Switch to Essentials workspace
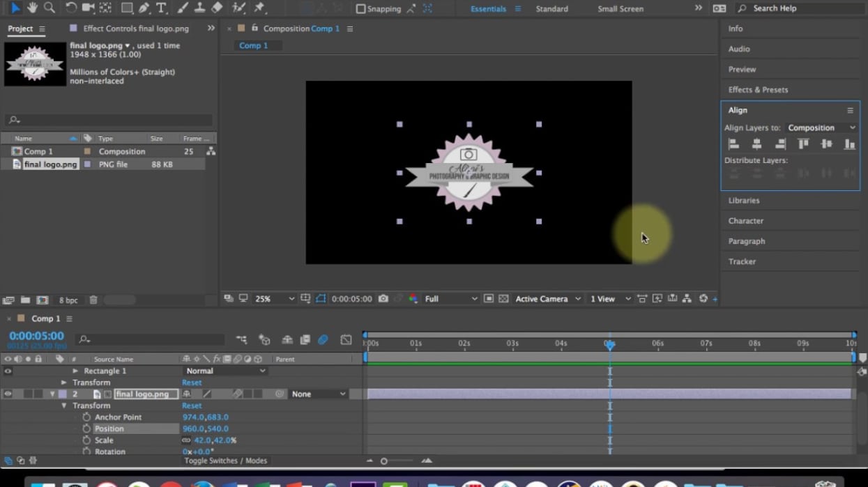The height and width of the screenshot is (487, 868). tap(488, 9)
